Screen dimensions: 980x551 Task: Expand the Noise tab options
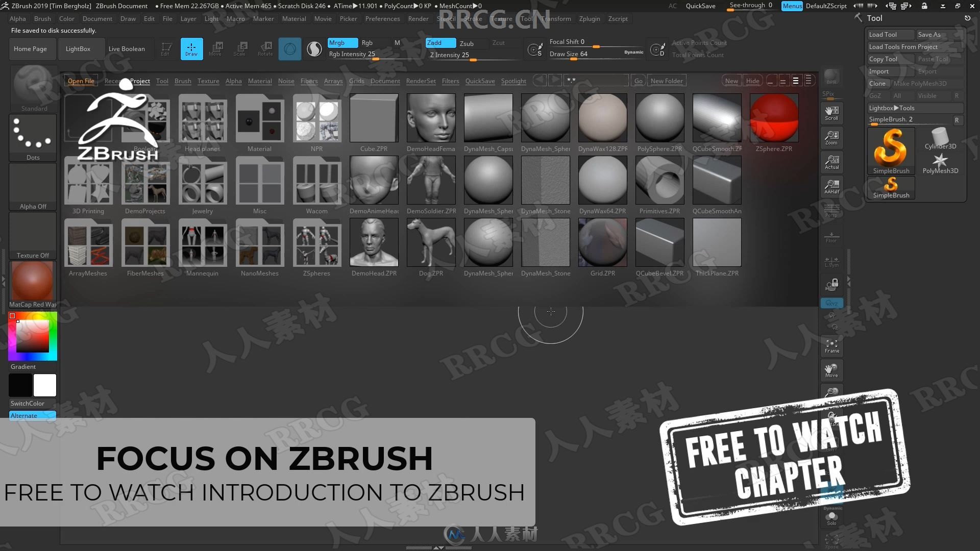click(285, 80)
